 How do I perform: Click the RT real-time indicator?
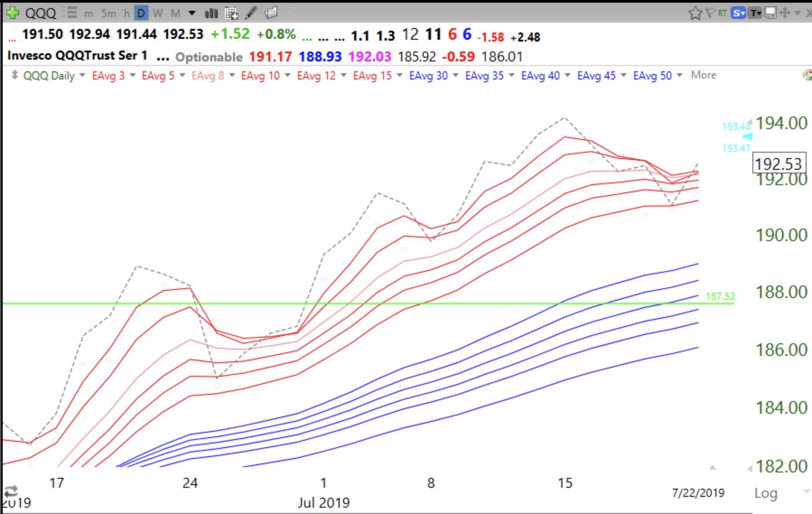(x=723, y=13)
